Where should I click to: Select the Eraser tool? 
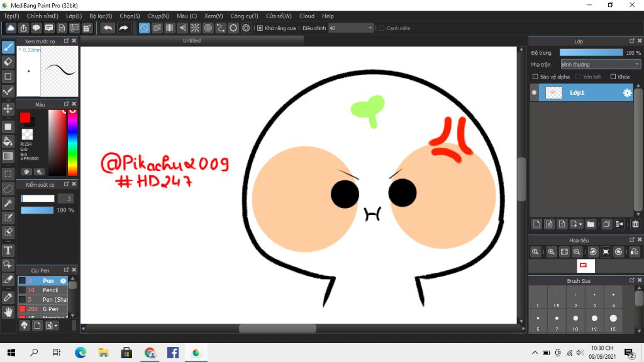tap(8, 62)
